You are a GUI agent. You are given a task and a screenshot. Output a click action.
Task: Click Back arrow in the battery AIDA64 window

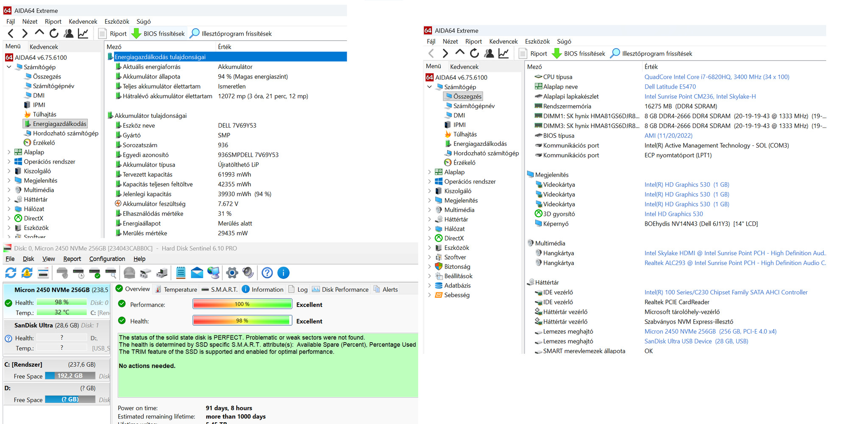click(11, 33)
